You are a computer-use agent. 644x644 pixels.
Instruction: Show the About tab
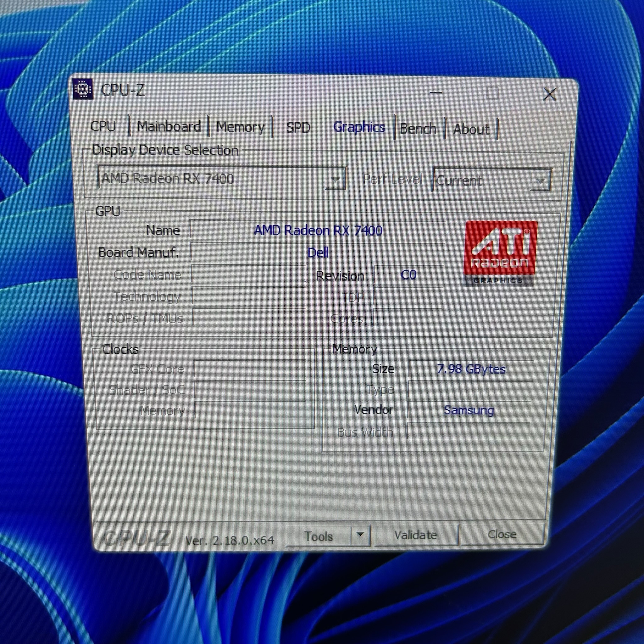471,129
